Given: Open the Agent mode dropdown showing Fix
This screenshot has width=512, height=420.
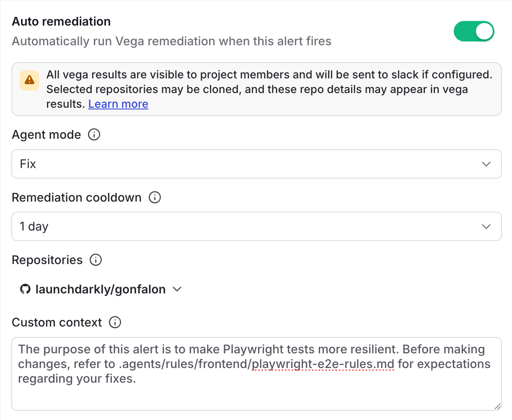Looking at the screenshot, I should point(256,164).
